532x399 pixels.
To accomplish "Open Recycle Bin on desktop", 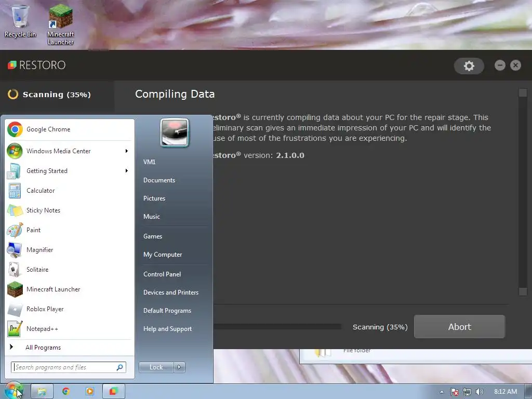I will click(x=20, y=21).
